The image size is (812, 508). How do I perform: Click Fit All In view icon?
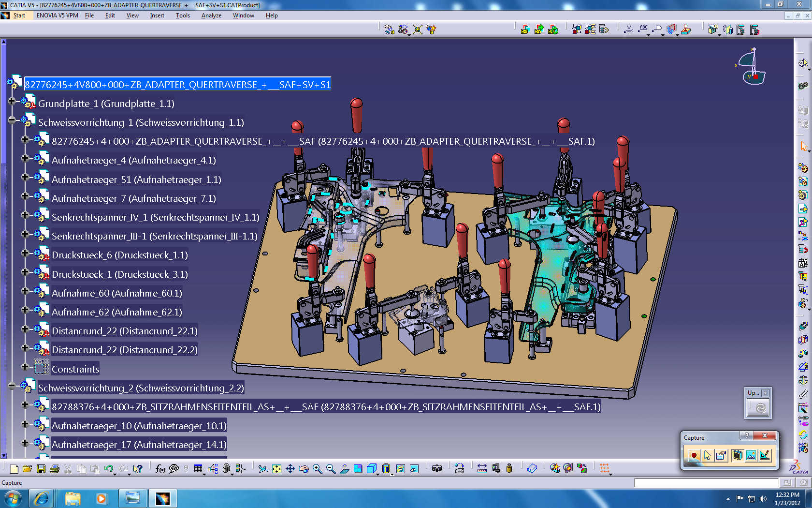pyautogui.click(x=276, y=468)
